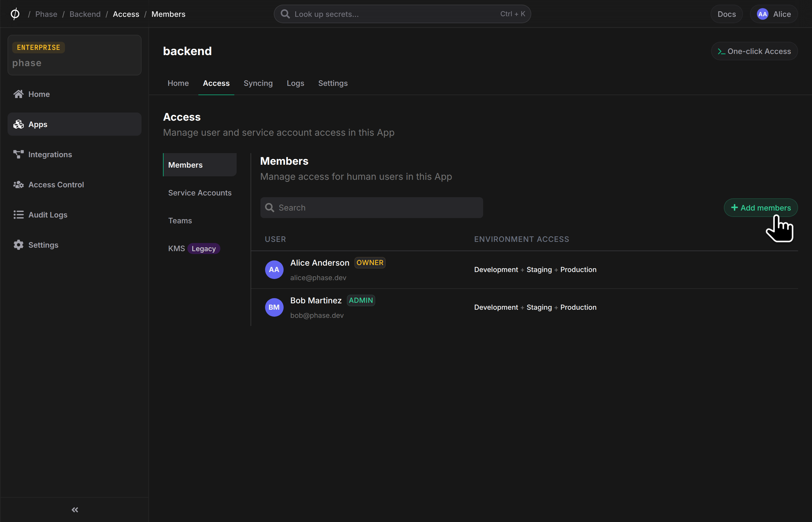This screenshot has height=522, width=812.
Task: Click the One-click Access button
Action: (x=754, y=51)
